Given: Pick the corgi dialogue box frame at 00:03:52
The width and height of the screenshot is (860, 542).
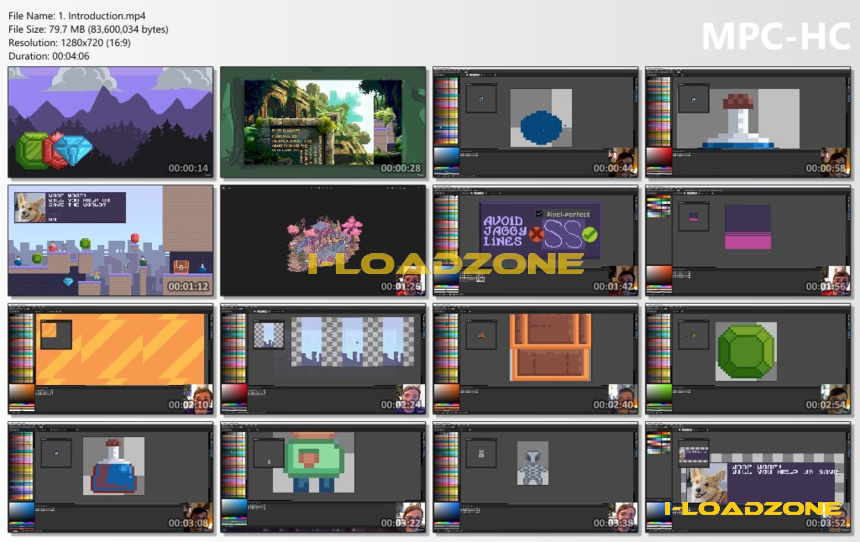Looking at the screenshot, I should click(x=748, y=477).
